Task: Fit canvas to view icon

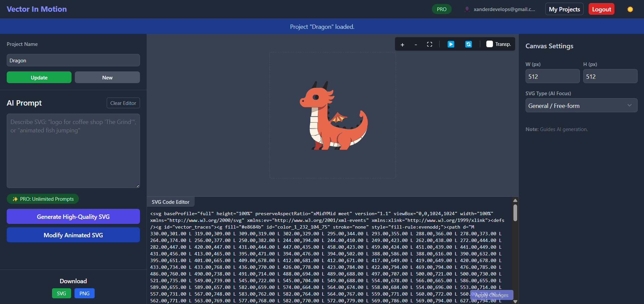Action: coord(430,44)
